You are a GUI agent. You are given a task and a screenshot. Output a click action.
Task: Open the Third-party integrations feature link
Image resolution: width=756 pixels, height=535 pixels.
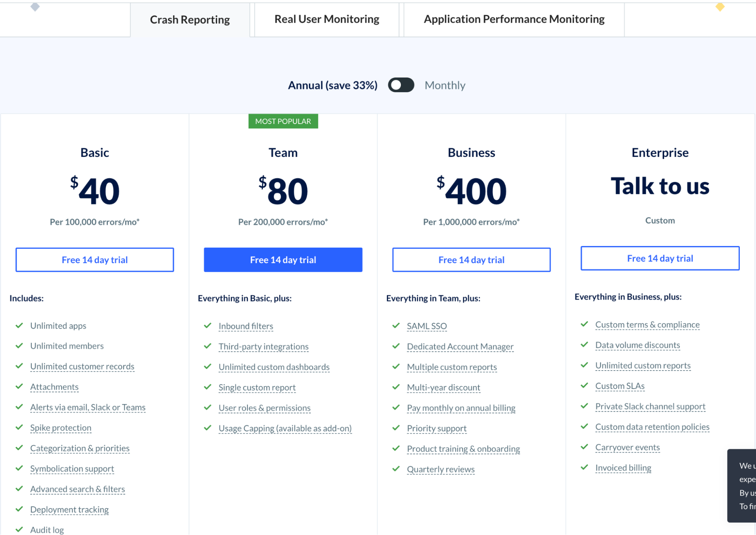click(264, 346)
